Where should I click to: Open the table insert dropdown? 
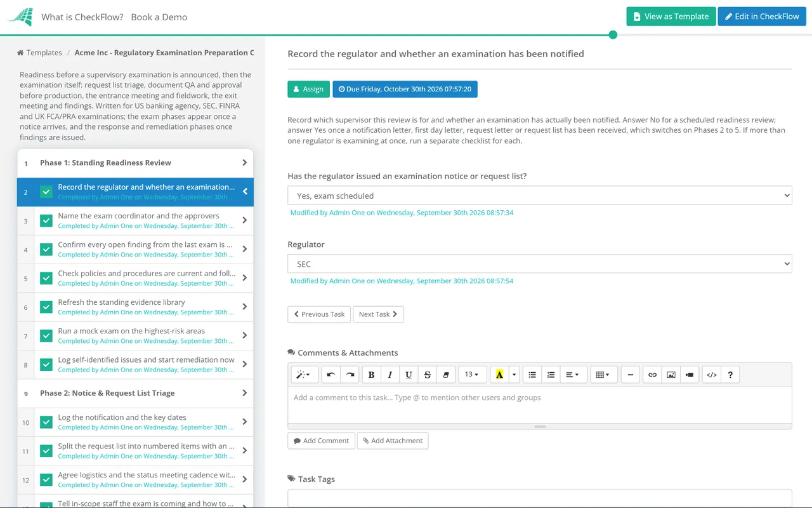[x=603, y=375]
